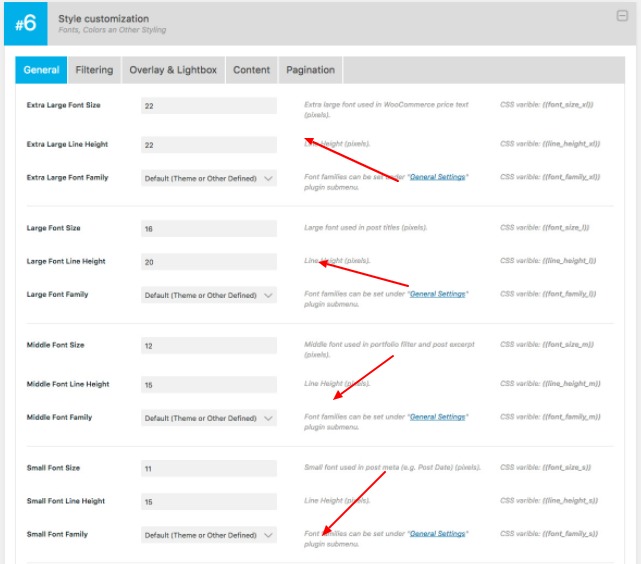Follow General Settings link in Middle Font Family row
Image resolution: width=641 pixels, height=564 pixels.
(437, 417)
